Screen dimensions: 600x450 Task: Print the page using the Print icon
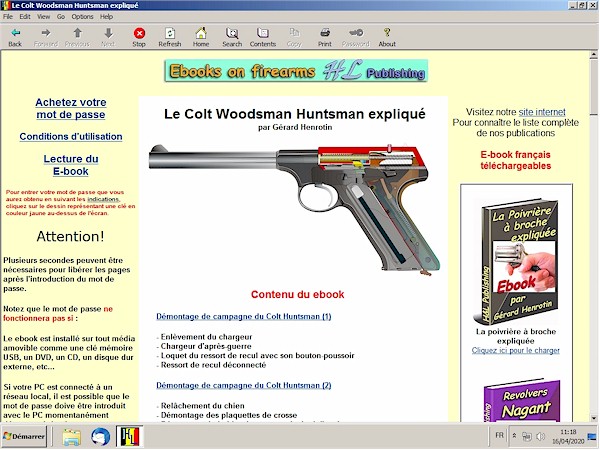point(325,37)
